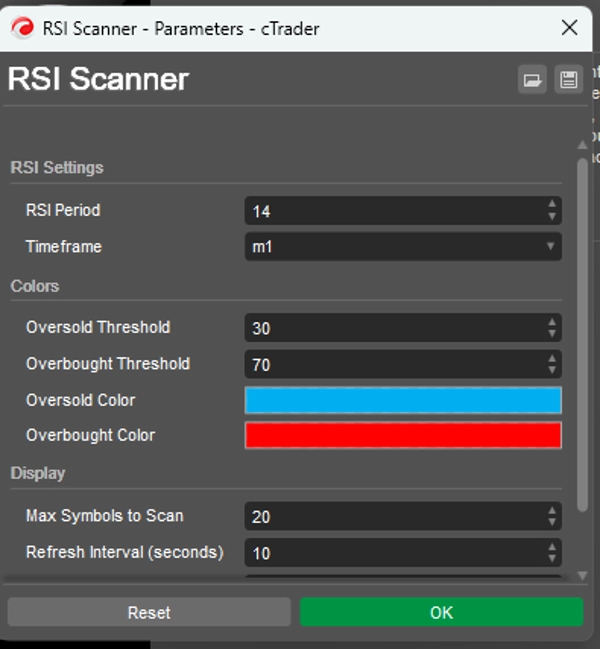
Task: Click the Timeframe label
Action: [64, 247]
